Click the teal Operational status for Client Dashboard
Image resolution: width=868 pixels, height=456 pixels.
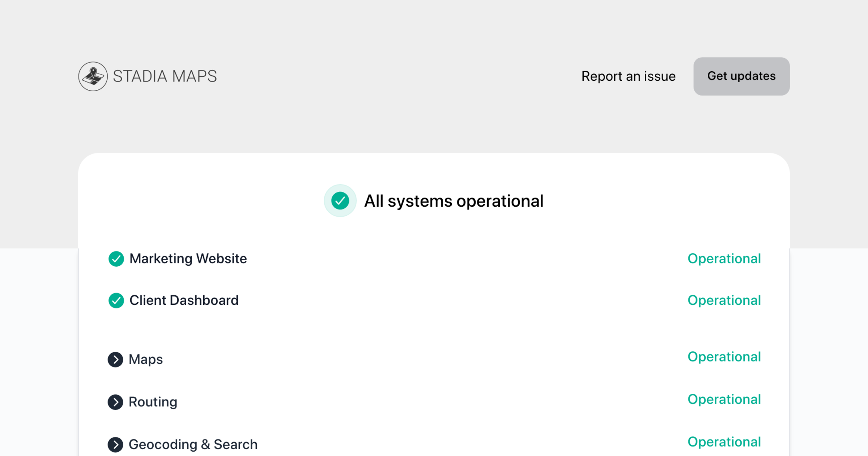pyautogui.click(x=724, y=301)
